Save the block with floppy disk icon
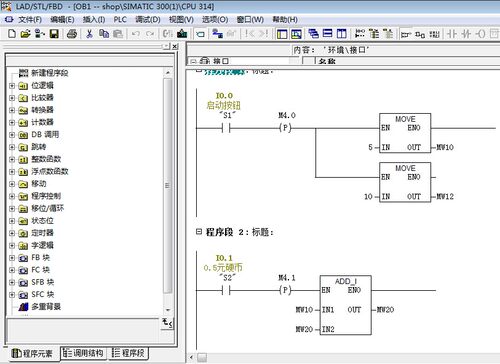This screenshot has width=500, height=364. (54, 34)
